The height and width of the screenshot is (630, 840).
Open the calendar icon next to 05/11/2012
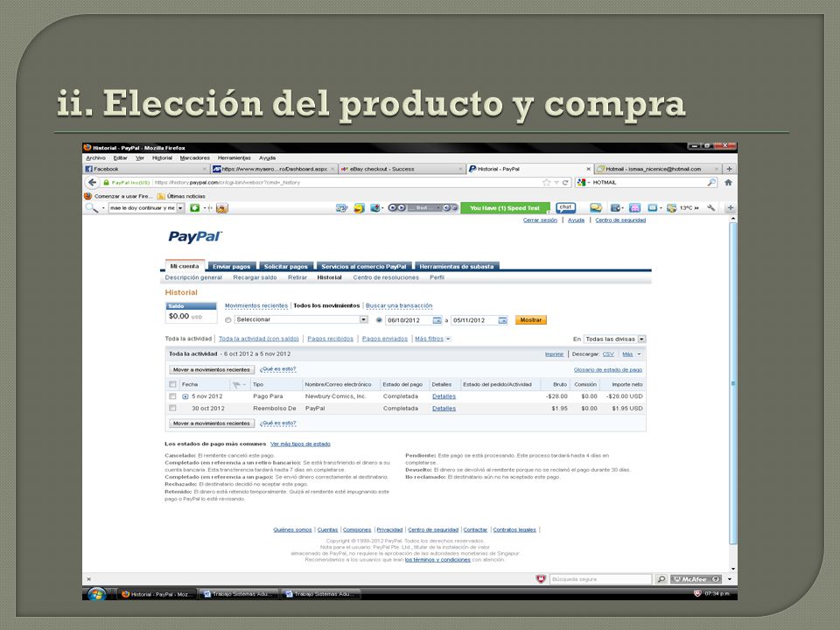pyautogui.click(x=502, y=320)
